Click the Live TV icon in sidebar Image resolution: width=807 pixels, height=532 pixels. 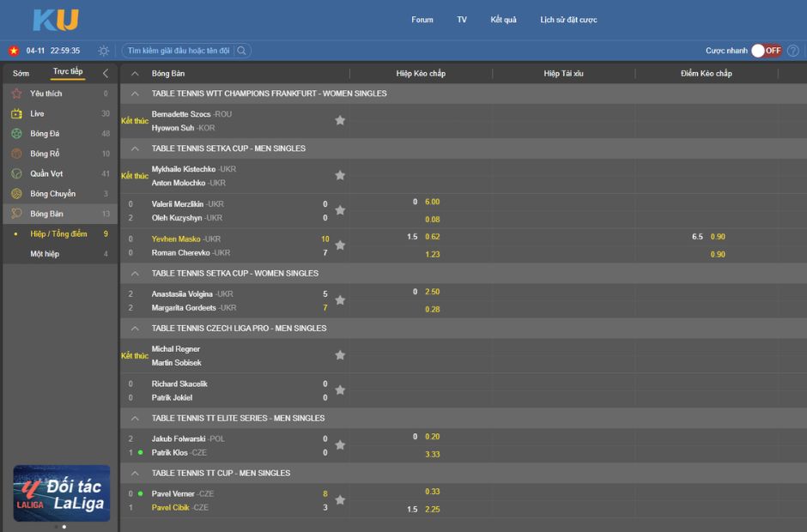16,113
